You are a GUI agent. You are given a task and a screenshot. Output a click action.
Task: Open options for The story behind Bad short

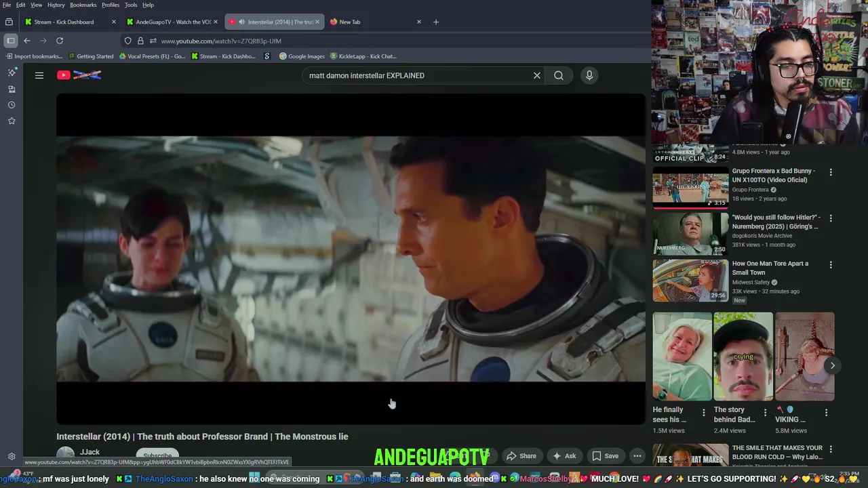click(765, 412)
